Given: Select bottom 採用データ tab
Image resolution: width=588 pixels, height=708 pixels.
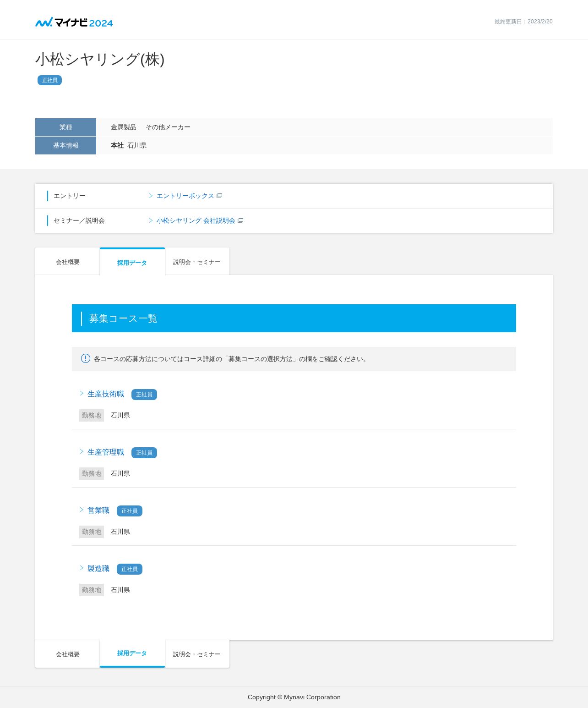Looking at the screenshot, I should tap(132, 653).
